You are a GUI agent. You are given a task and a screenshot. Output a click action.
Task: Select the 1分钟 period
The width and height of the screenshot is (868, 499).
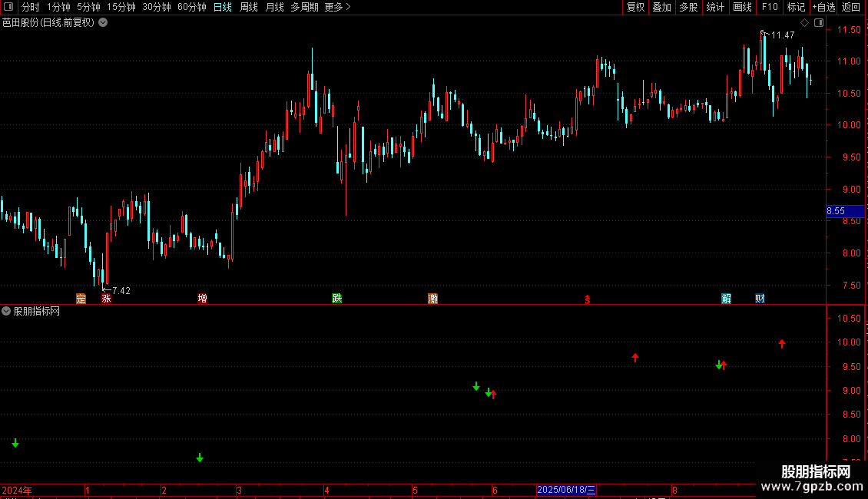58,7
